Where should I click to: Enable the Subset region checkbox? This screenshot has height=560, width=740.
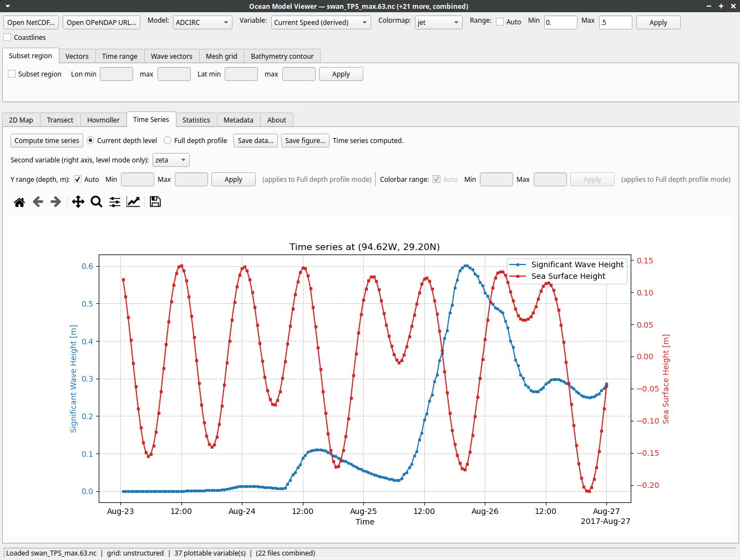click(12, 74)
